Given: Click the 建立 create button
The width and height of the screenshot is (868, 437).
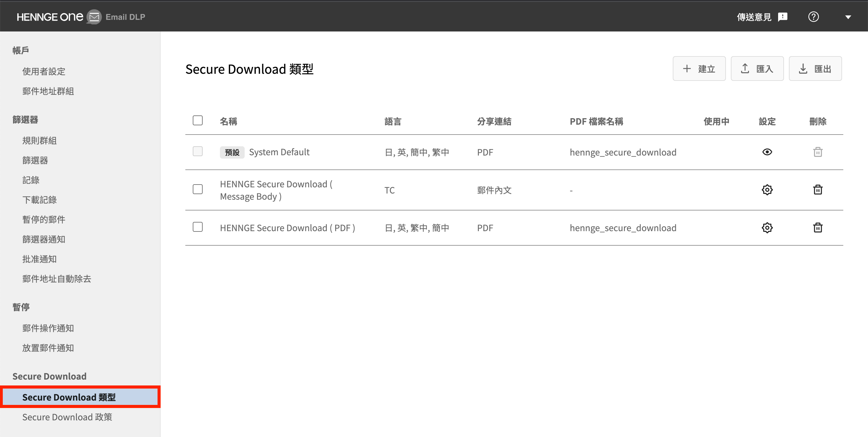Looking at the screenshot, I should (699, 69).
